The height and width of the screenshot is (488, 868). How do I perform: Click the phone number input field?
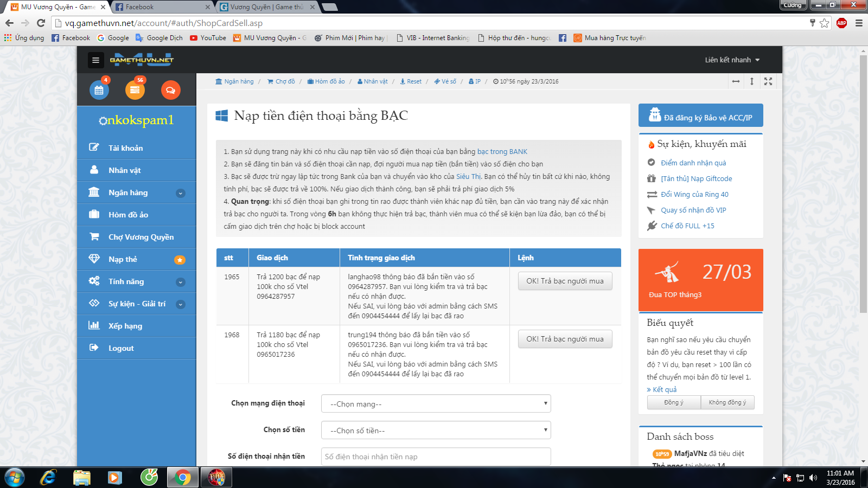[x=436, y=457]
